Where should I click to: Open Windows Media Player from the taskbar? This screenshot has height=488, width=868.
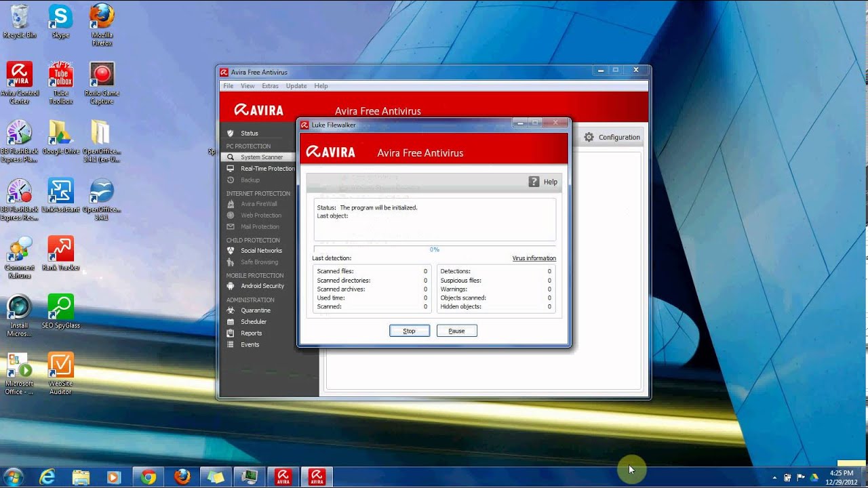(x=114, y=477)
